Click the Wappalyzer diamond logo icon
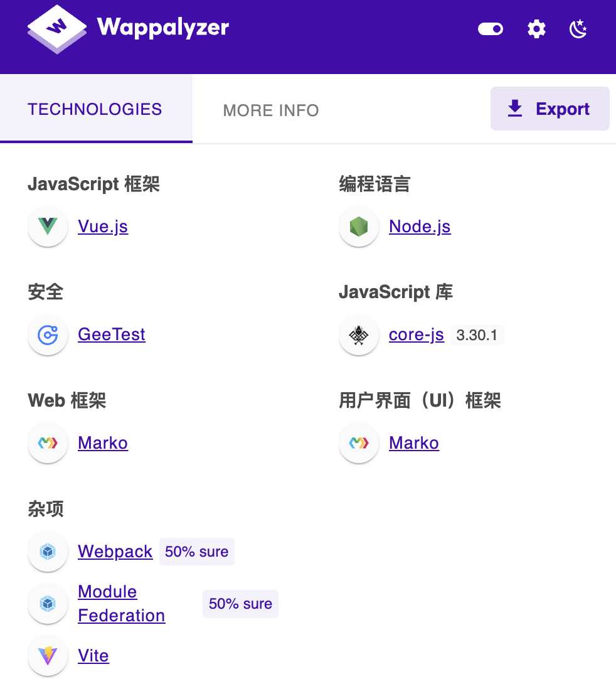The height and width of the screenshot is (679, 616). tap(56, 29)
